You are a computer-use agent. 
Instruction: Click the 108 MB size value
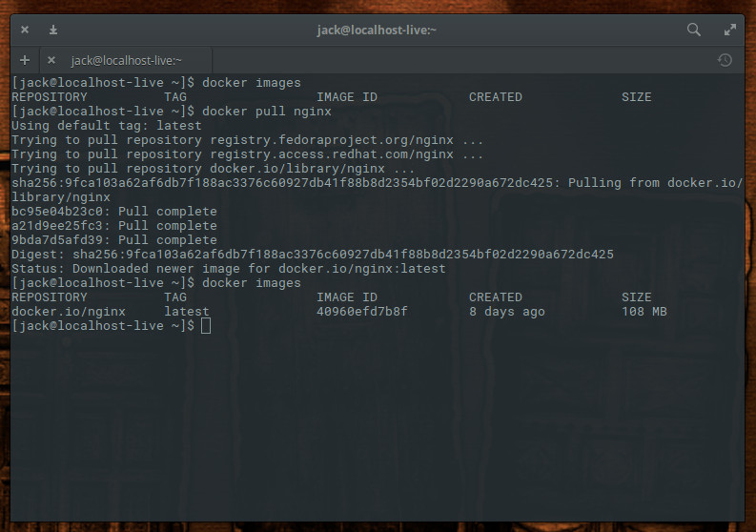pyautogui.click(x=644, y=312)
